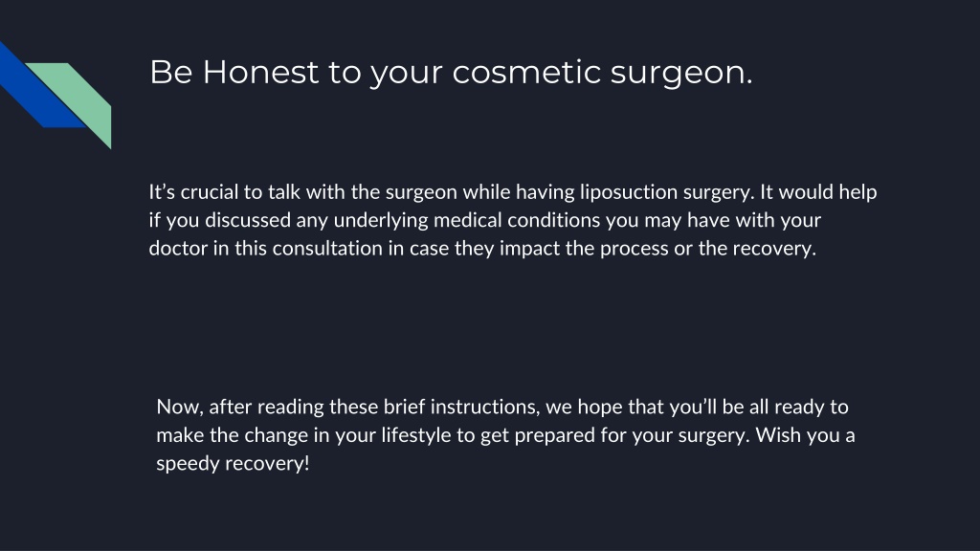Click the word 'cosmetic' in the title
The height and width of the screenshot is (551, 980).
tap(526, 72)
